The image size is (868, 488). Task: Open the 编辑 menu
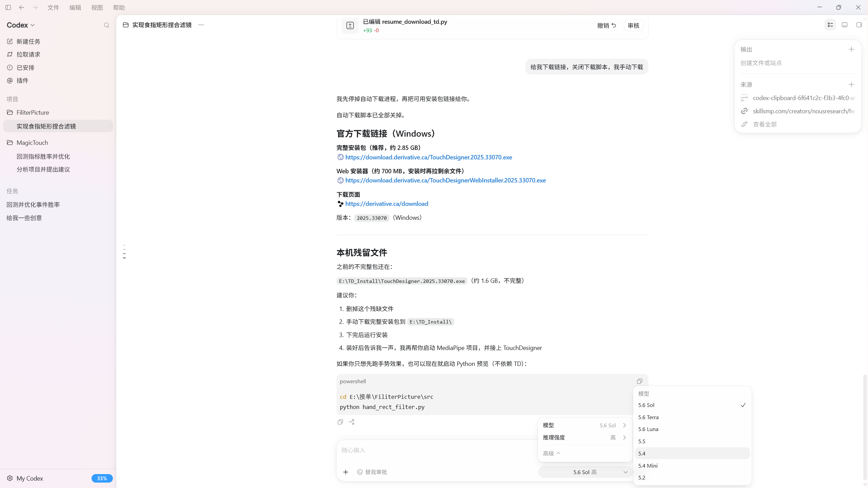pos(75,7)
